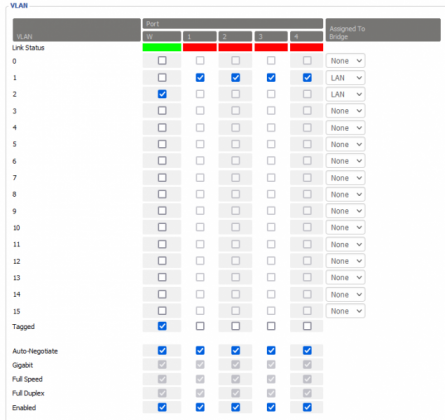Toggle Auto-Negotiate for port 3

point(271,350)
